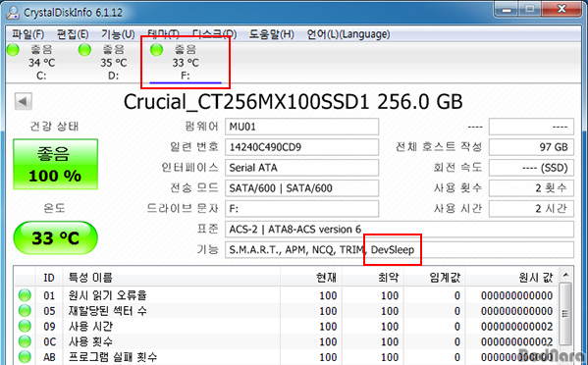Click the ID column header
This screenshot has height=365, width=588.
coord(49,278)
